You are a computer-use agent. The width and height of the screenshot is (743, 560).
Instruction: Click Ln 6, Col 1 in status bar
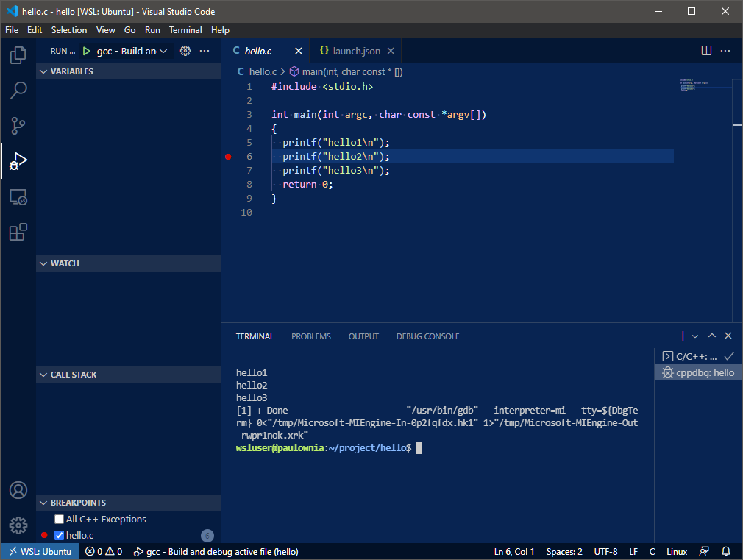(514, 551)
